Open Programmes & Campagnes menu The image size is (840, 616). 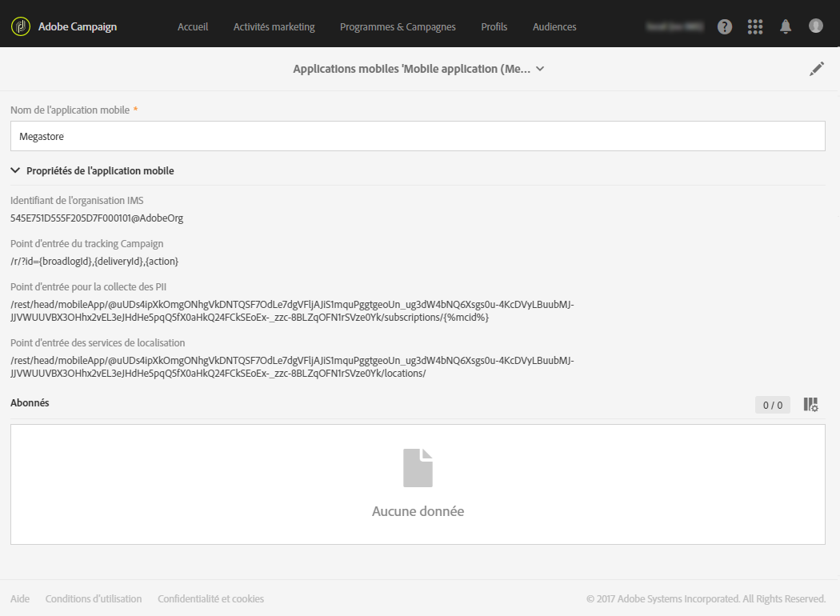(398, 26)
